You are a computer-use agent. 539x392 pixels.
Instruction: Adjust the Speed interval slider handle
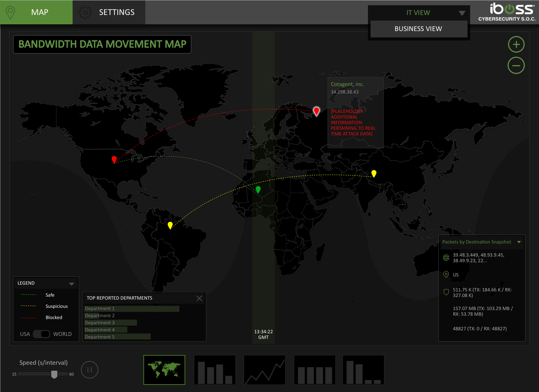(54, 374)
